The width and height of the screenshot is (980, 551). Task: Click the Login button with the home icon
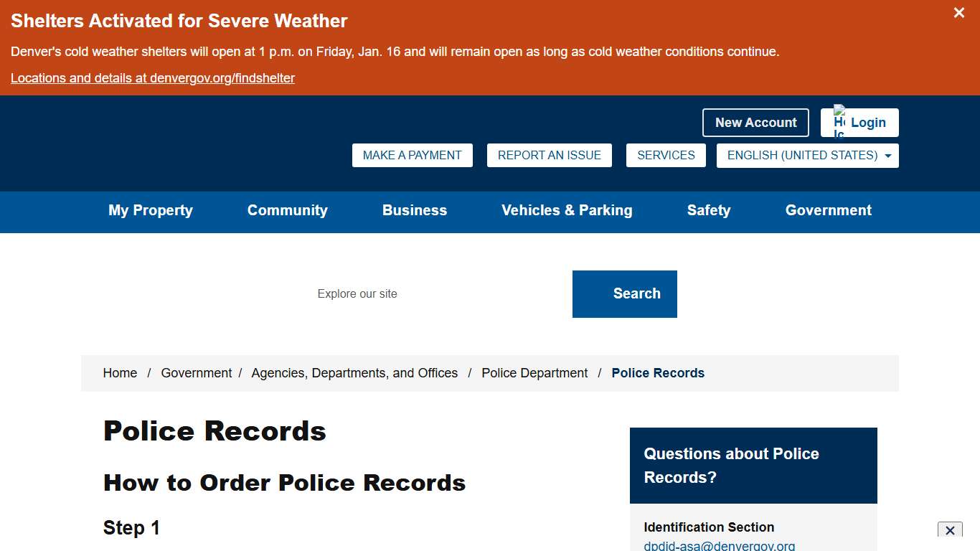[859, 122]
